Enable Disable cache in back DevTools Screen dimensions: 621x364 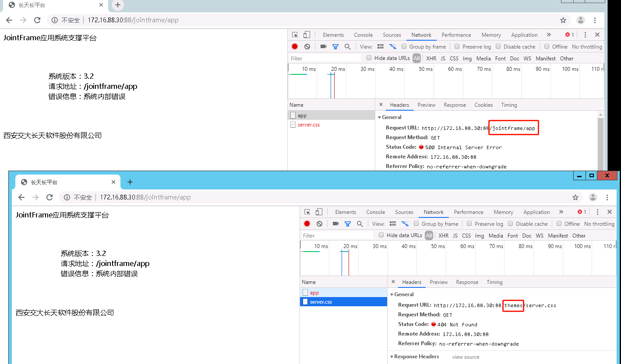(498, 46)
